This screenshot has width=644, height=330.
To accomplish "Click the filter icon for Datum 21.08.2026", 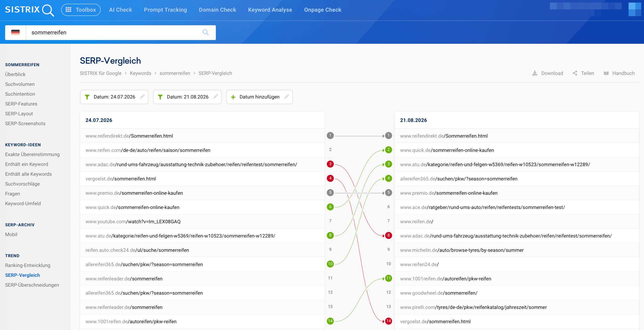I will (x=160, y=97).
